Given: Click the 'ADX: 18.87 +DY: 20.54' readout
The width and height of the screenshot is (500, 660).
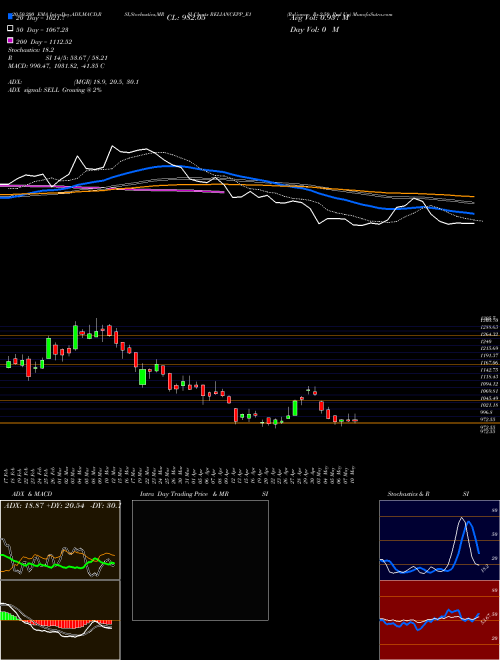Looking at the screenshot, I should point(44,505).
